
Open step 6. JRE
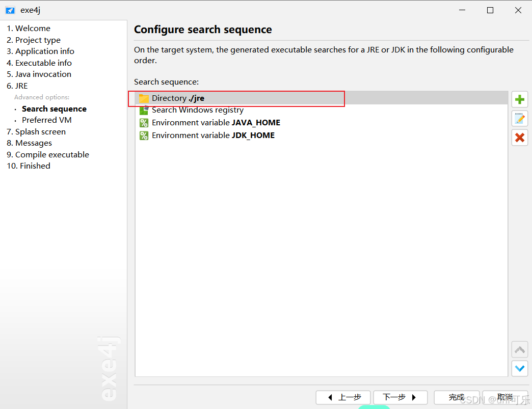(17, 86)
